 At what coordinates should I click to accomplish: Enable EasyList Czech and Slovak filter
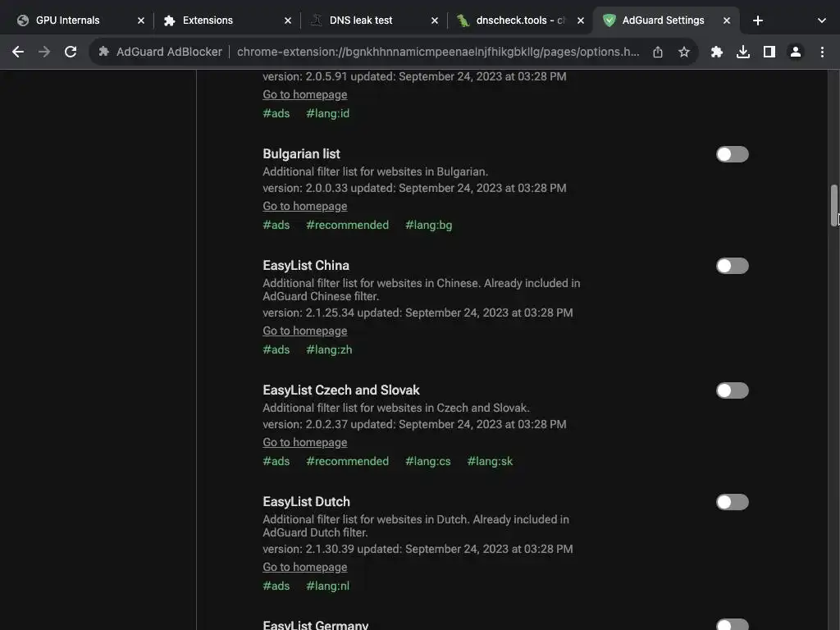pyautogui.click(x=733, y=390)
